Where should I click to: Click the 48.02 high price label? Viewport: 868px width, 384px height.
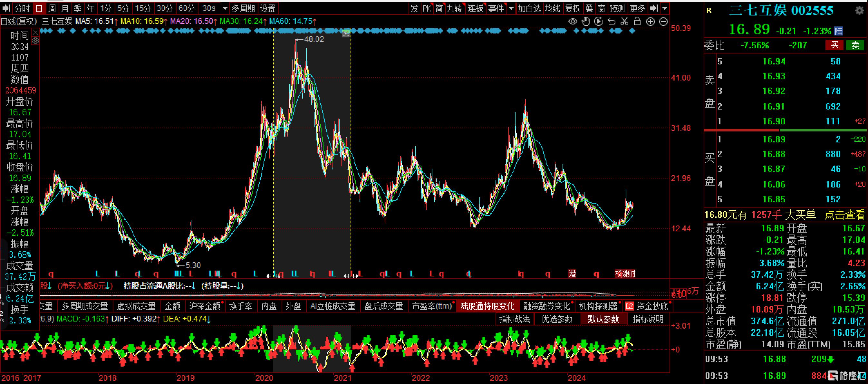pyautogui.click(x=314, y=39)
